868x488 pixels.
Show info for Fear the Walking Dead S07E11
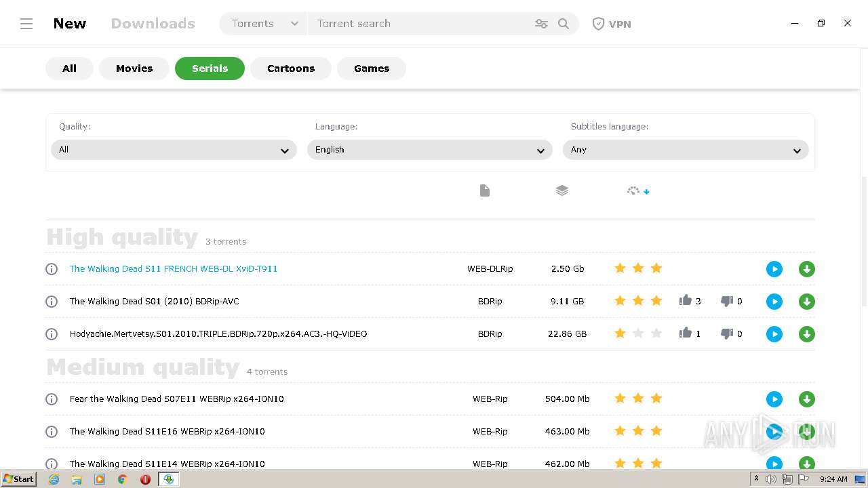52,399
